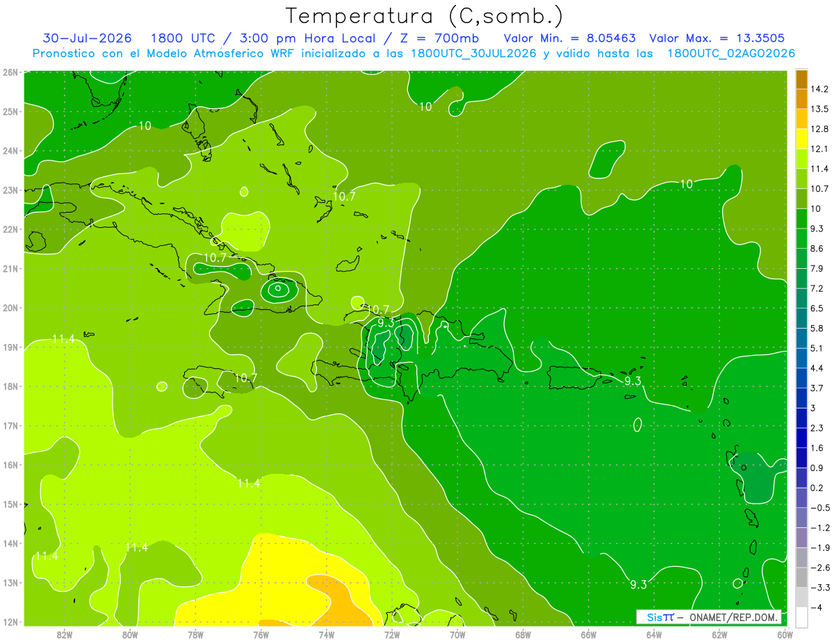Click the '78W' longitude axis label
The width and height of the screenshot is (834, 644).
195,634
